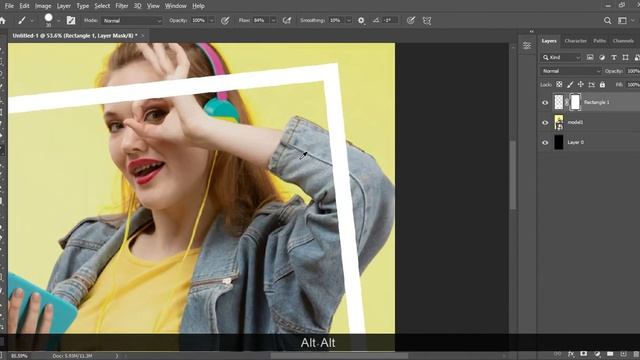Lock transparent pixels icon

[x=559, y=84]
